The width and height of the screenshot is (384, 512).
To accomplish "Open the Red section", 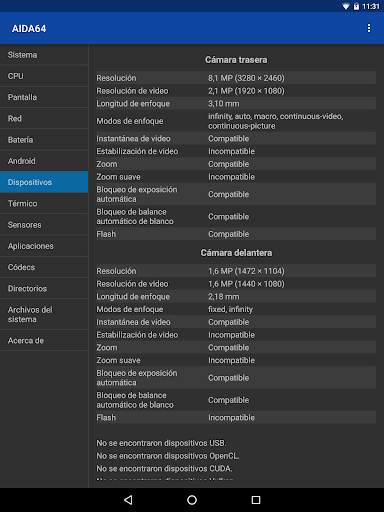I will coord(44,118).
